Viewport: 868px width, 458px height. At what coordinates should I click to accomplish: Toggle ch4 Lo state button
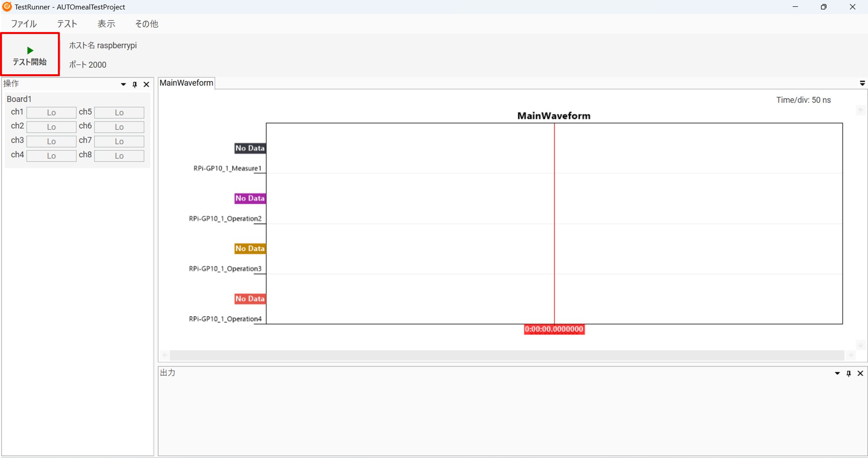click(x=51, y=156)
